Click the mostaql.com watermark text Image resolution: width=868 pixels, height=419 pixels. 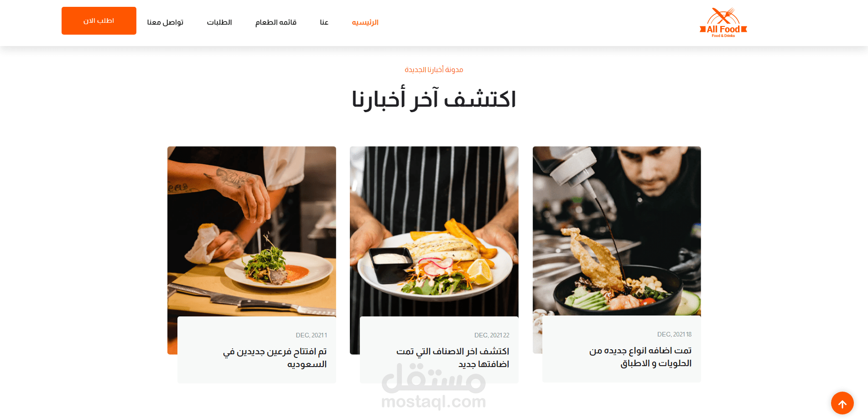click(x=434, y=402)
